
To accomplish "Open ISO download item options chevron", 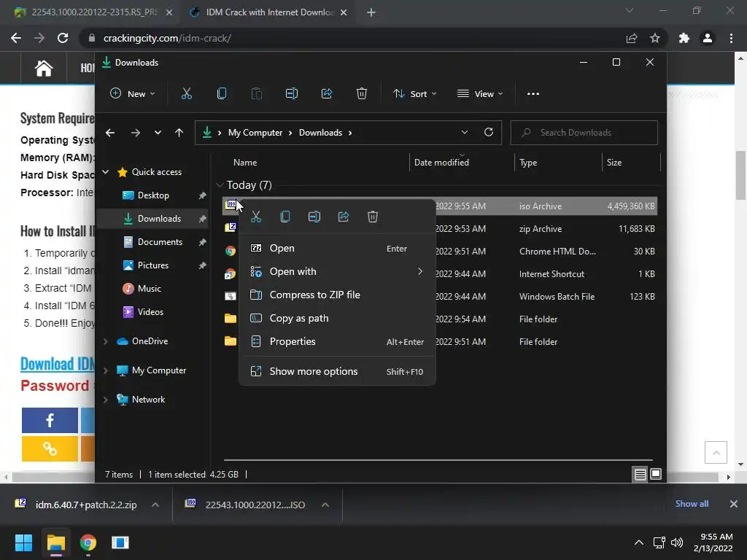I will click(x=325, y=505).
